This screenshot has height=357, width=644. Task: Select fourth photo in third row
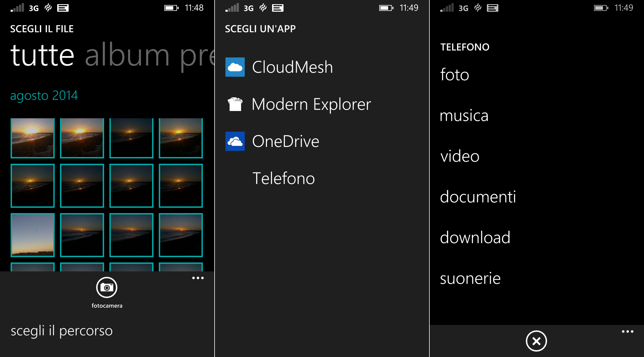[181, 235]
